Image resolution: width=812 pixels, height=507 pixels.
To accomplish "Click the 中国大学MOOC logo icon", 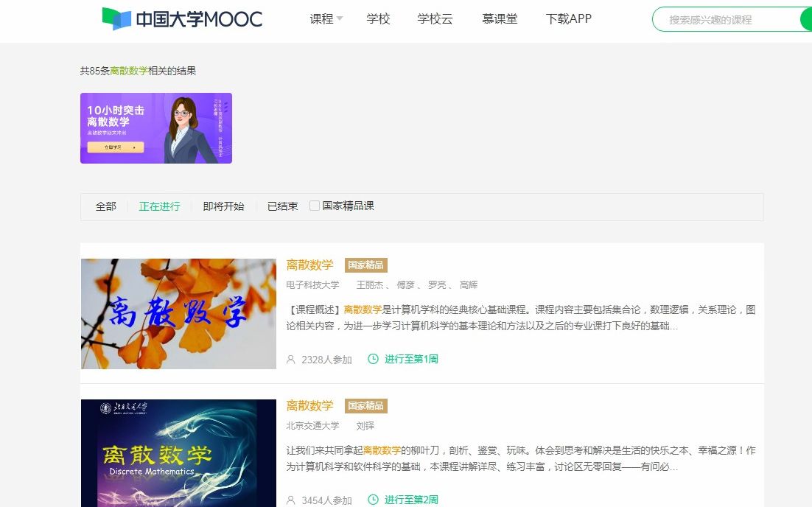I will [114, 18].
